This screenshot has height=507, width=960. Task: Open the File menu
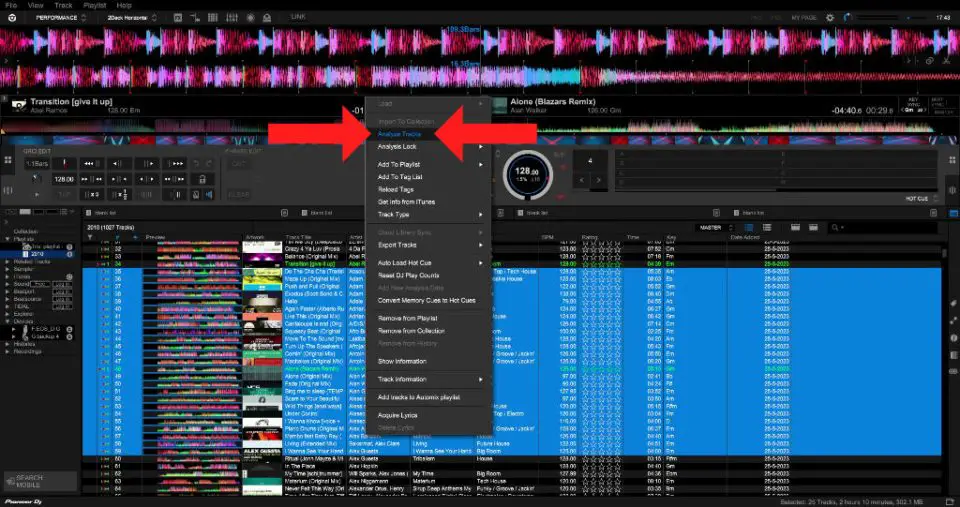click(x=11, y=5)
